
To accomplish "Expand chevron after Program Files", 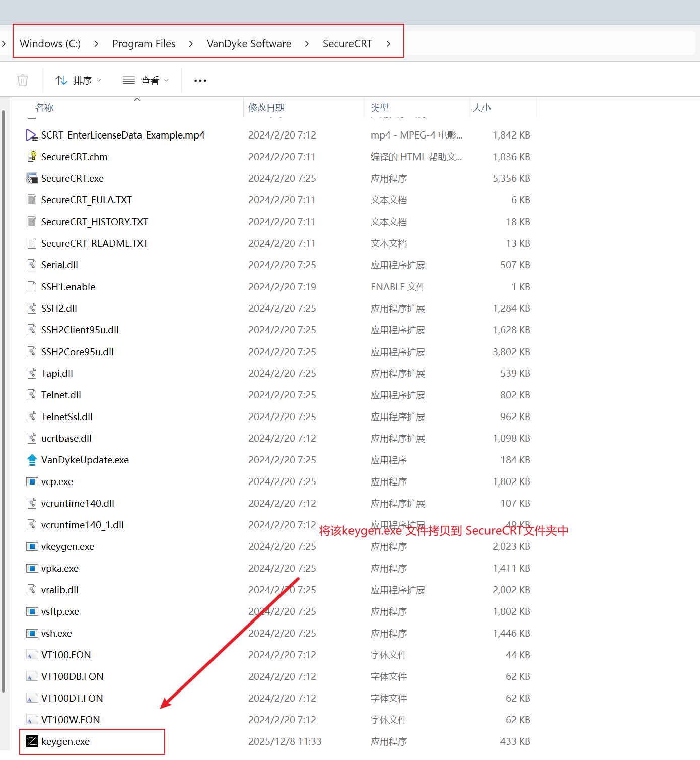I will (x=191, y=44).
